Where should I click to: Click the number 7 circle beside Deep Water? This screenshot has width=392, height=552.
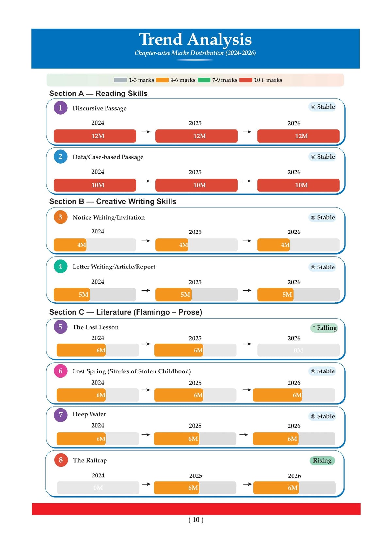pos(60,415)
